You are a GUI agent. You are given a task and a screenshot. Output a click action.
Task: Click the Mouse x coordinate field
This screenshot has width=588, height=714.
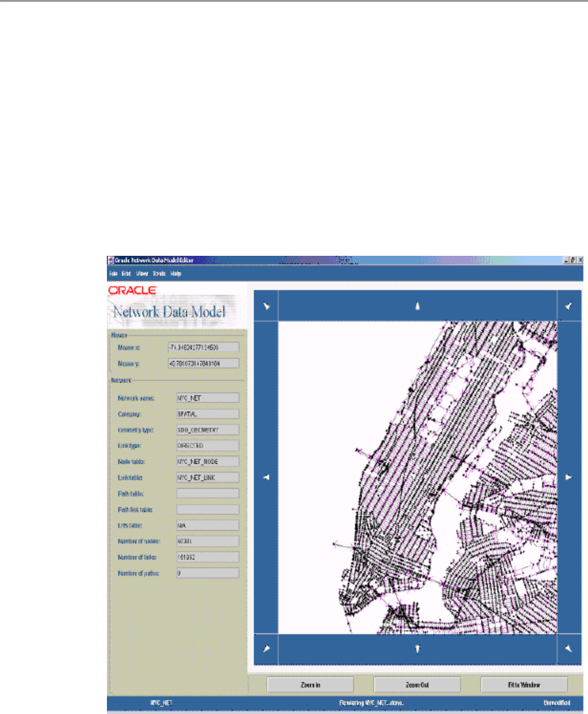[204, 347]
